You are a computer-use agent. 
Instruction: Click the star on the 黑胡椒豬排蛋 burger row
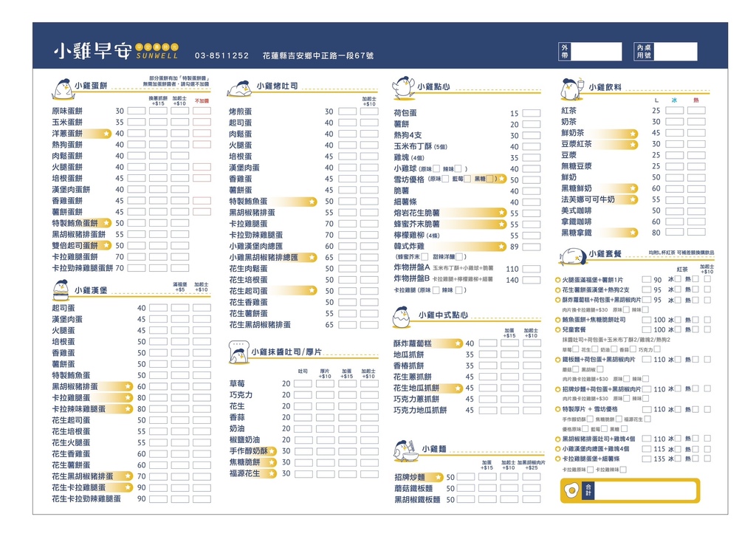[x=128, y=386]
